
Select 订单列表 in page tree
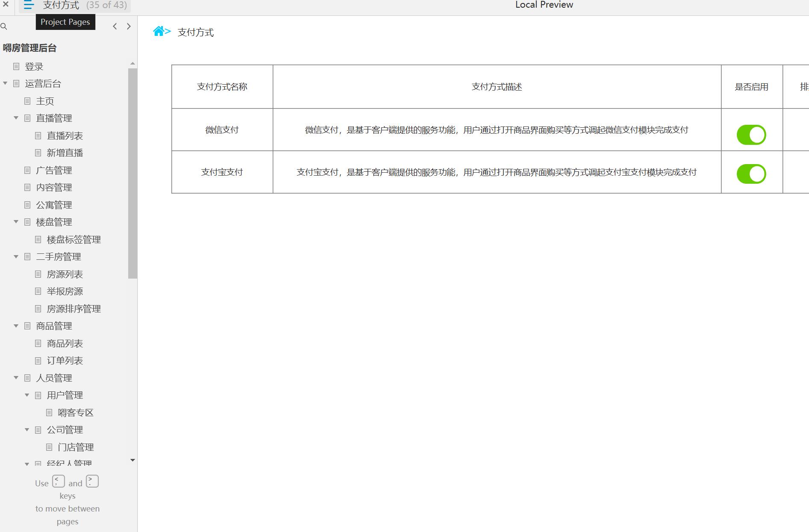[65, 360]
